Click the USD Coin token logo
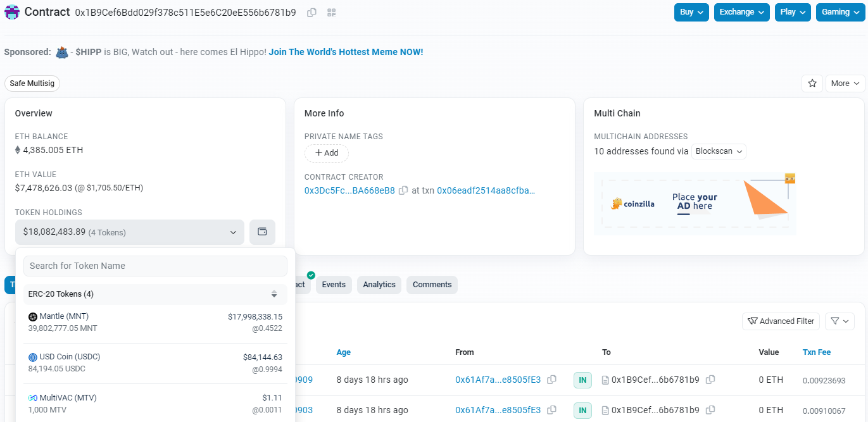This screenshot has height=422, width=868. click(x=32, y=356)
